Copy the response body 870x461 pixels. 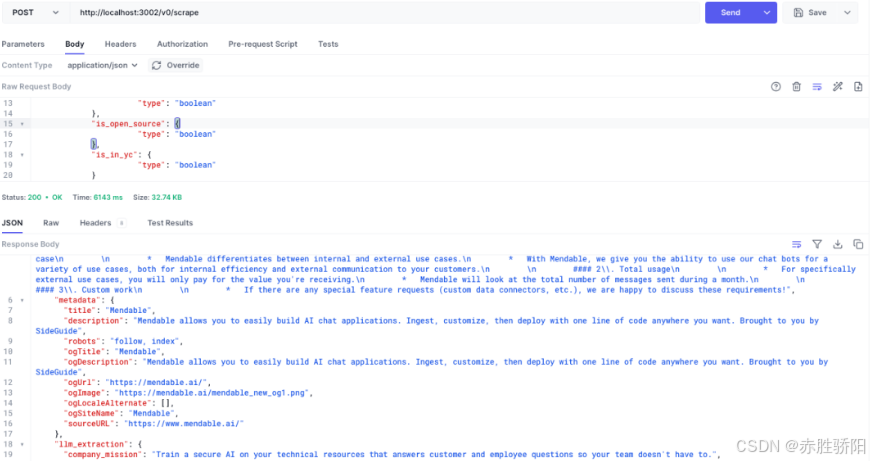(x=858, y=244)
